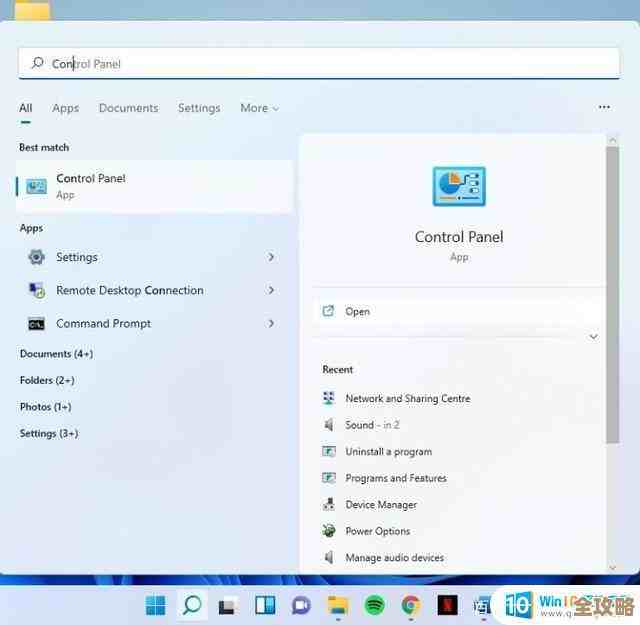Click the Settings gear icon in Apps list

36,257
